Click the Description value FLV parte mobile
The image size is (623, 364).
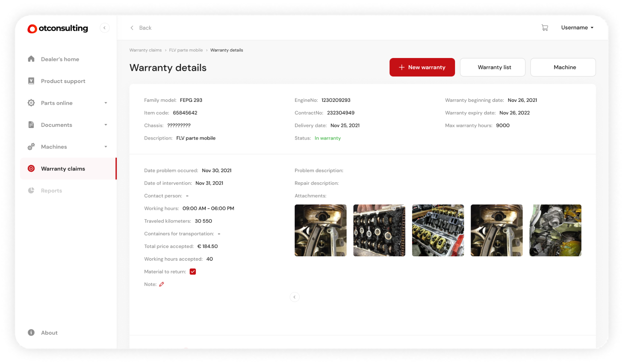click(196, 138)
